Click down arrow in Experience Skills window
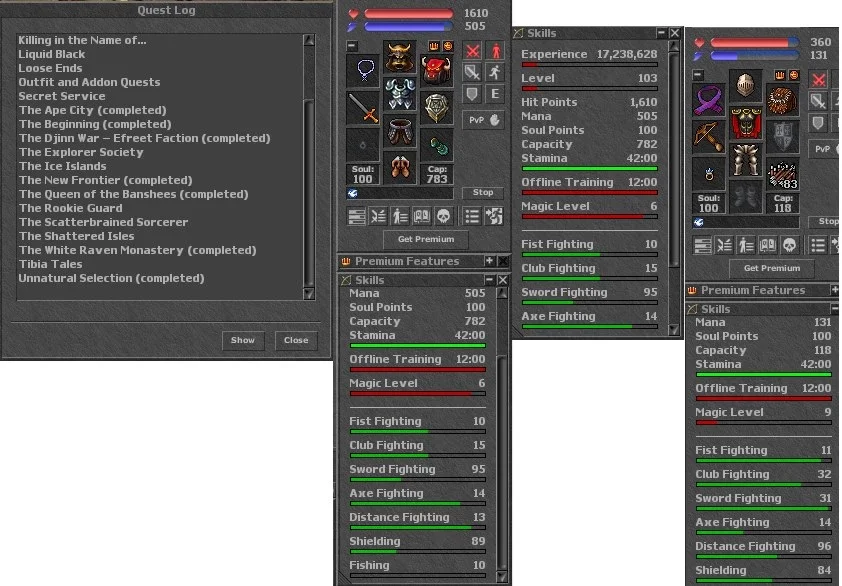Screen dimensions: 842x586 tap(674, 330)
